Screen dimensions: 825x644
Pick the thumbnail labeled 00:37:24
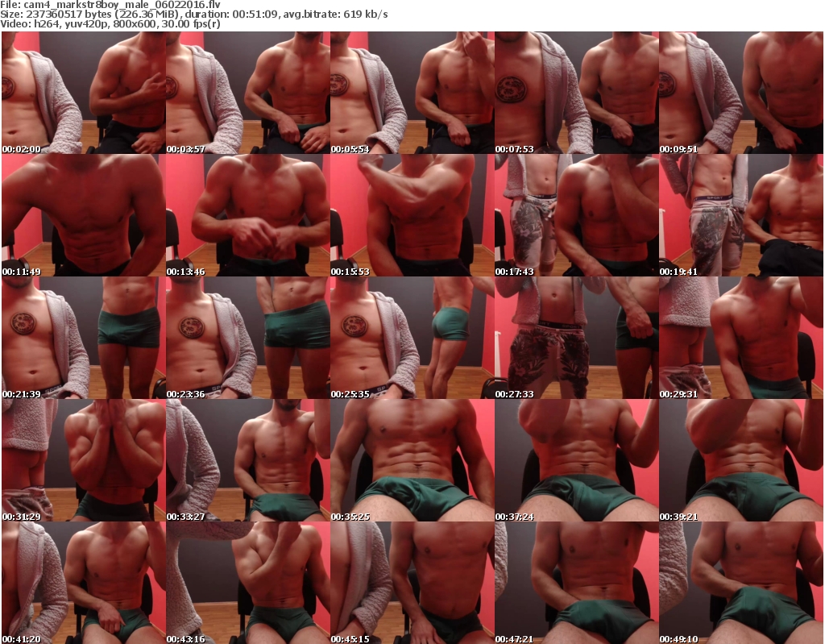pyautogui.click(x=577, y=460)
